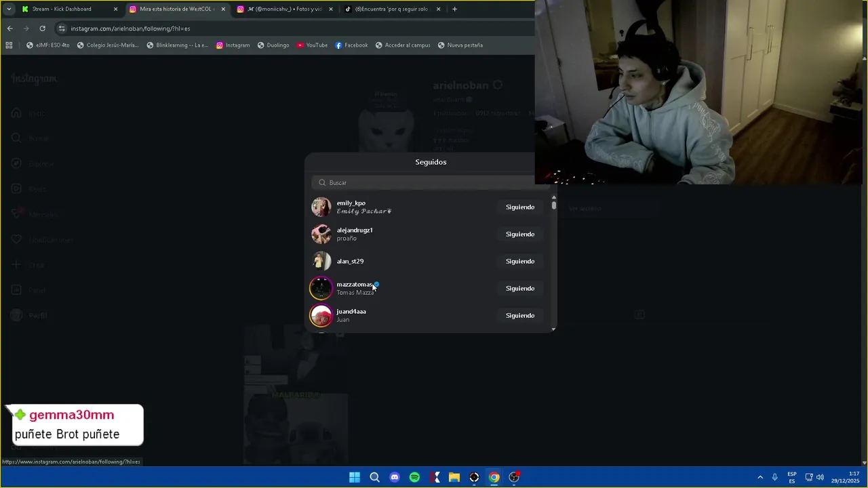
Task: Open the Duolingo bookmark
Action: pos(273,45)
